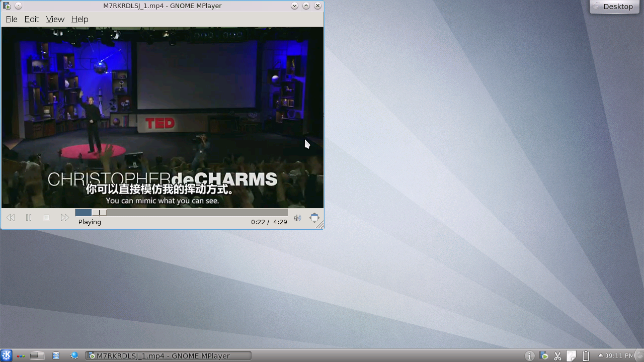Stop video playback

pos(47,218)
